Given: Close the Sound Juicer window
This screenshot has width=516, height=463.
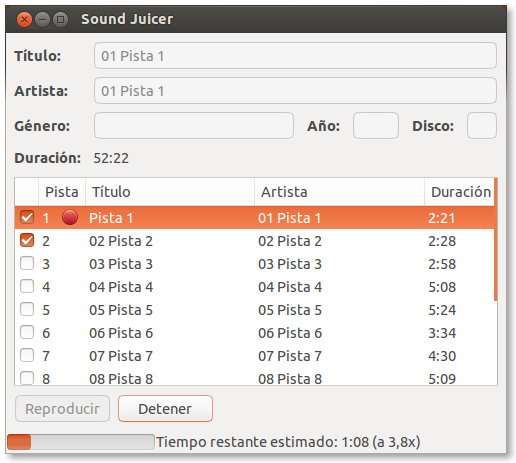Looking at the screenshot, I should point(24,19).
